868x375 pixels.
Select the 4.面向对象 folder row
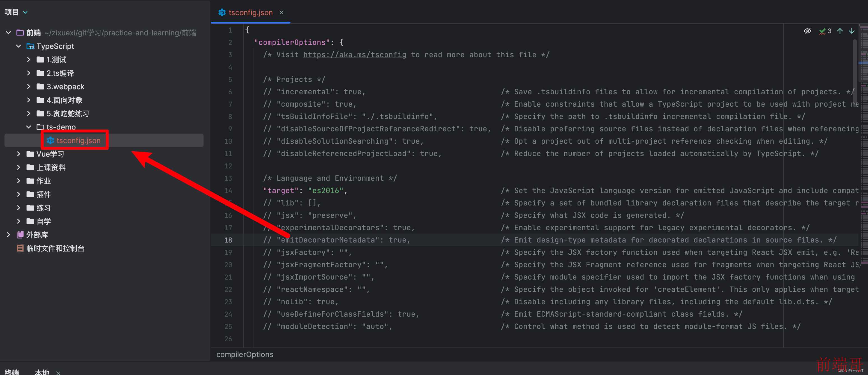coord(104,100)
